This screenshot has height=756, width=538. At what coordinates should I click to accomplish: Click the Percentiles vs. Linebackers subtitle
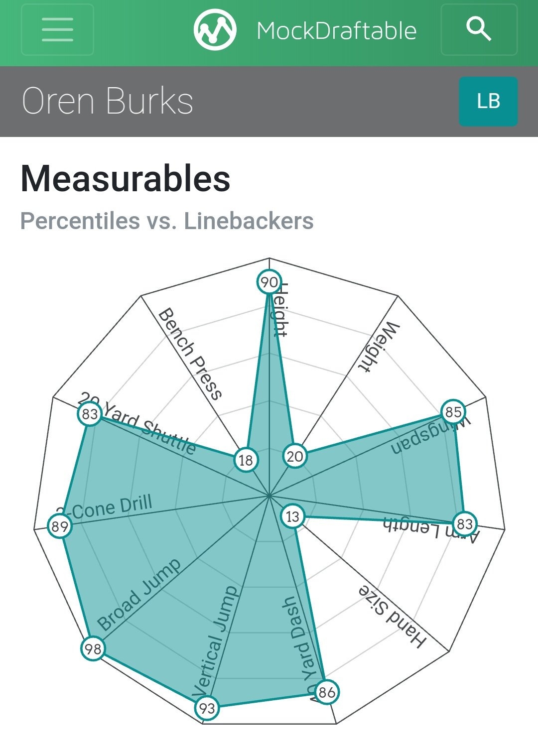coord(167,221)
